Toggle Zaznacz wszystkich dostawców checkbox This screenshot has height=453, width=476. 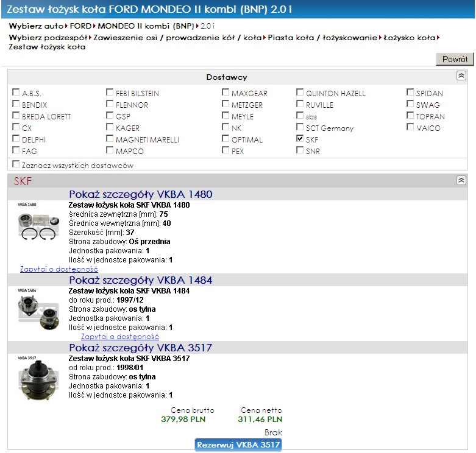(16, 164)
